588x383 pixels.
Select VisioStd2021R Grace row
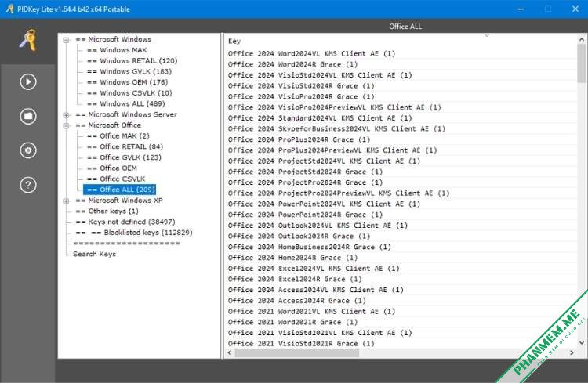coord(401,344)
